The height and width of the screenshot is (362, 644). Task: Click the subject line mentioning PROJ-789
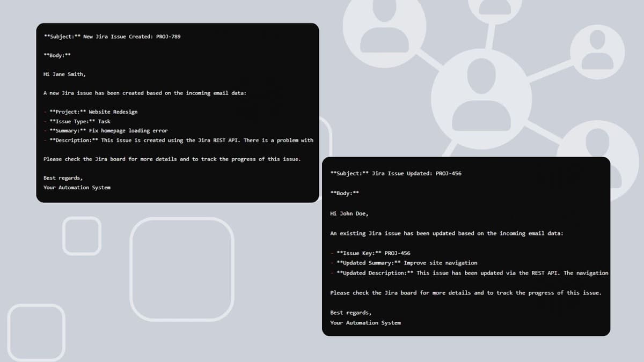pyautogui.click(x=112, y=36)
